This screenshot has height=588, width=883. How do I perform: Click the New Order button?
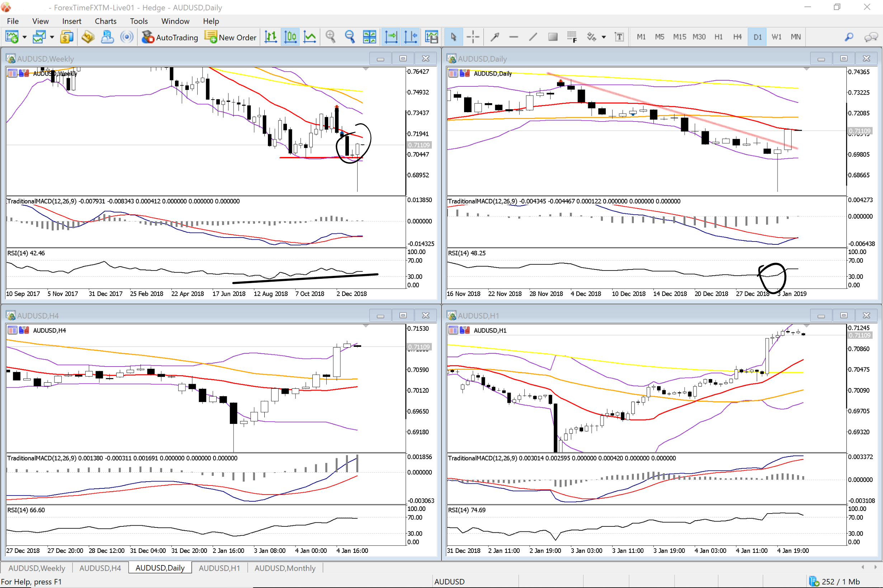230,37
